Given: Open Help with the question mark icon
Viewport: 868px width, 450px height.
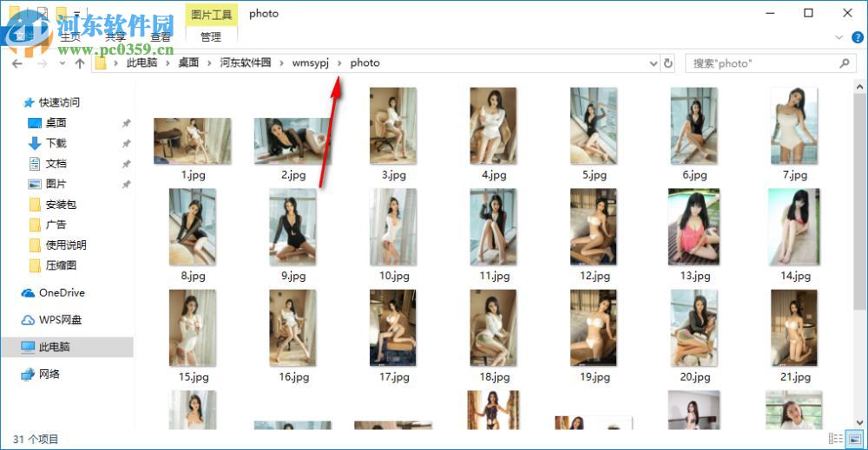Looking at the screenshot, I should [x=857, y=37].
